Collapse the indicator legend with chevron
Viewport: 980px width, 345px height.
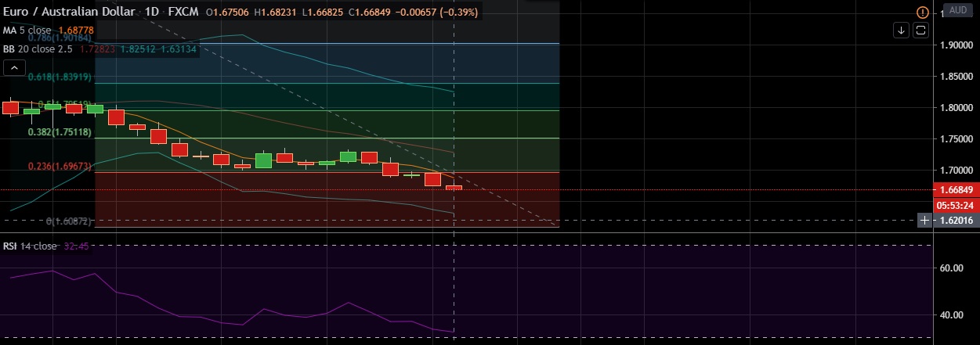tap(13, 68)
